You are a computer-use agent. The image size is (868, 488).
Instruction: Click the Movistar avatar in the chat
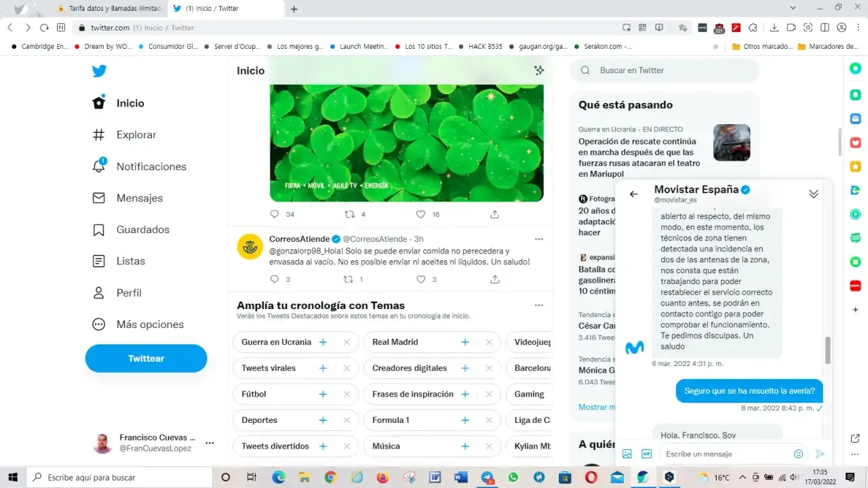(x=635, y=348)
